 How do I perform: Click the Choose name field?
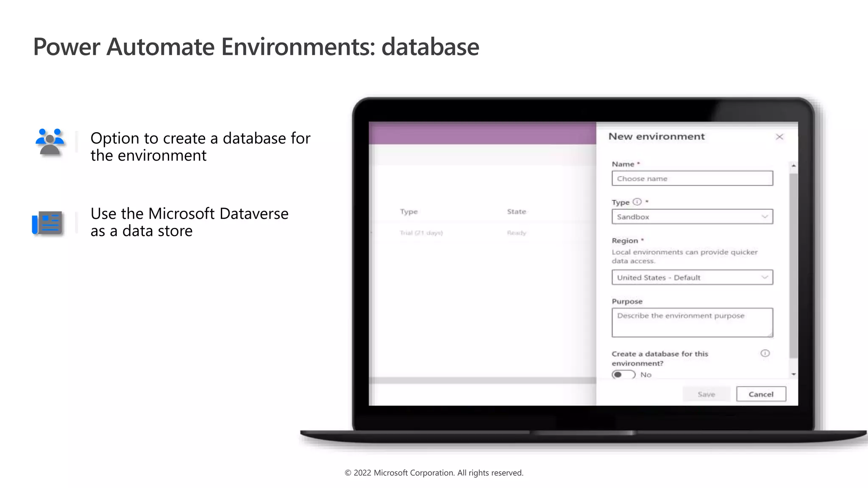point(692,178)
